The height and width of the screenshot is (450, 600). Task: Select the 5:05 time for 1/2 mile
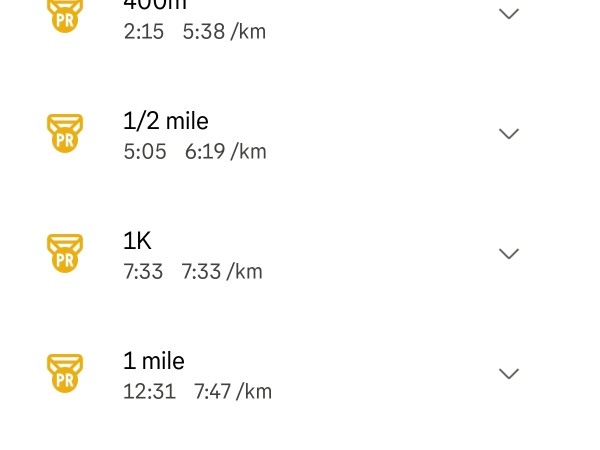[145, 152]
